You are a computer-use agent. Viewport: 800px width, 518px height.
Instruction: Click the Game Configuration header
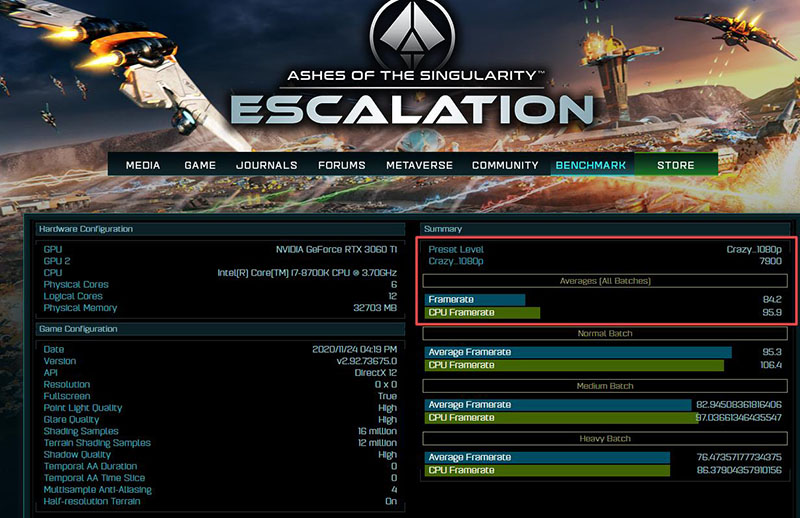coord(220,329)
